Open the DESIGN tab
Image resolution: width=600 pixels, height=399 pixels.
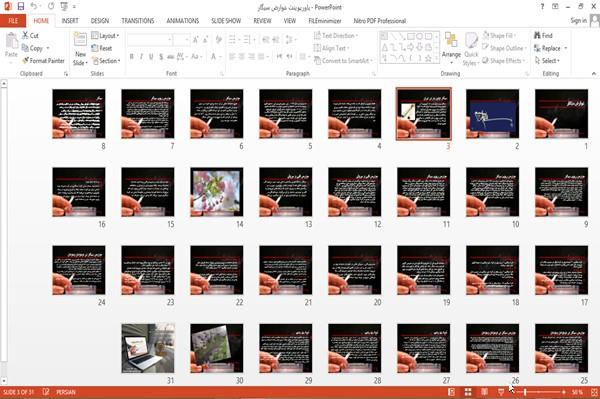[x=100, y=21]
